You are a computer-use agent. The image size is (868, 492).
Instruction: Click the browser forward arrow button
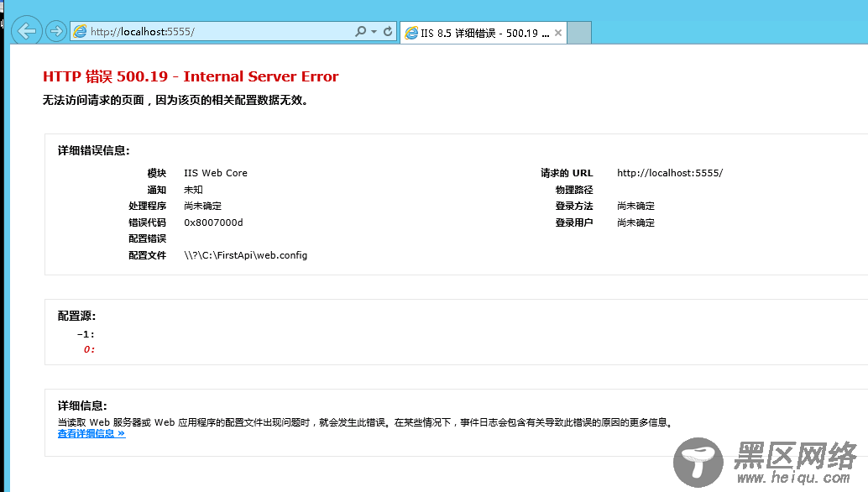[x=56, y=32]
